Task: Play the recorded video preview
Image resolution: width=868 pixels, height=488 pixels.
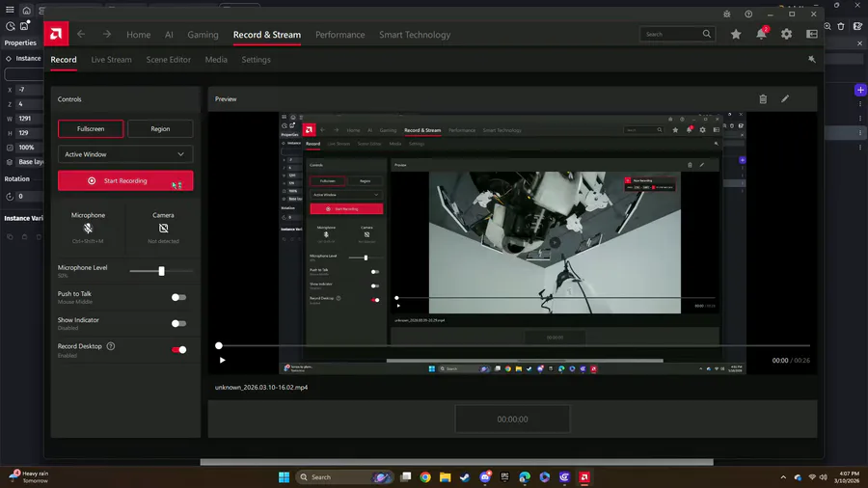Action: pyautogui.click(x=223, y=361)
